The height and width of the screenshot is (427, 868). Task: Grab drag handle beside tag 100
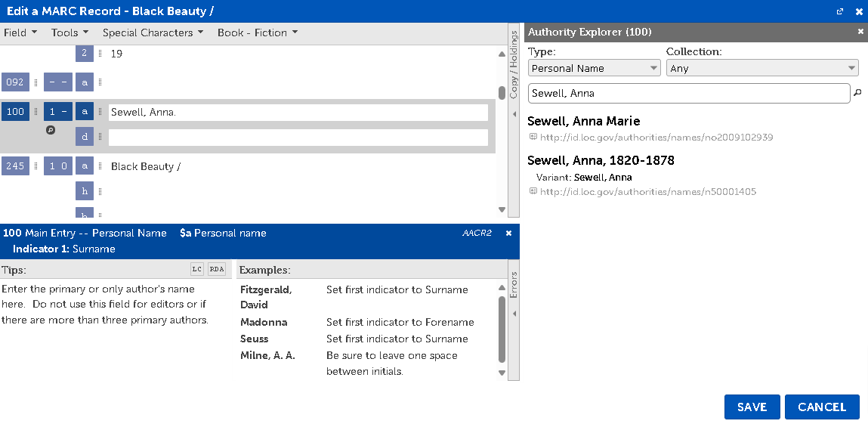coord(36,111)
